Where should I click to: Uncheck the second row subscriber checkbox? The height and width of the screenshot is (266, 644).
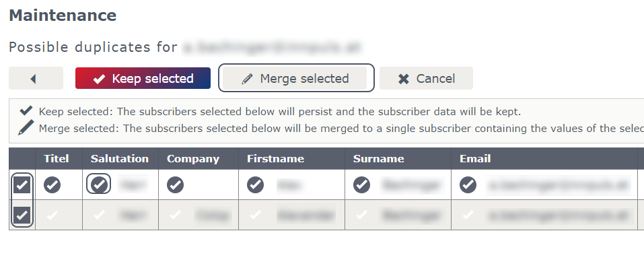point(22,215)
